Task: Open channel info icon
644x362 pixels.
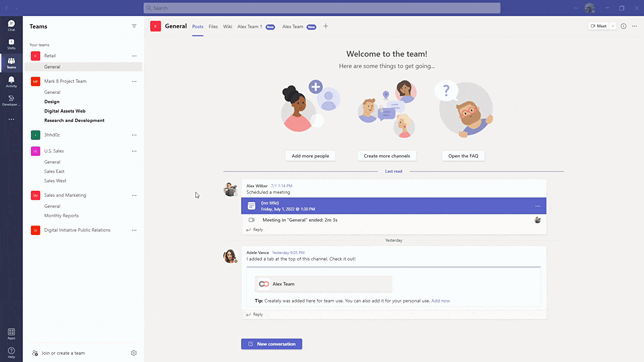Action: point(623,26)
